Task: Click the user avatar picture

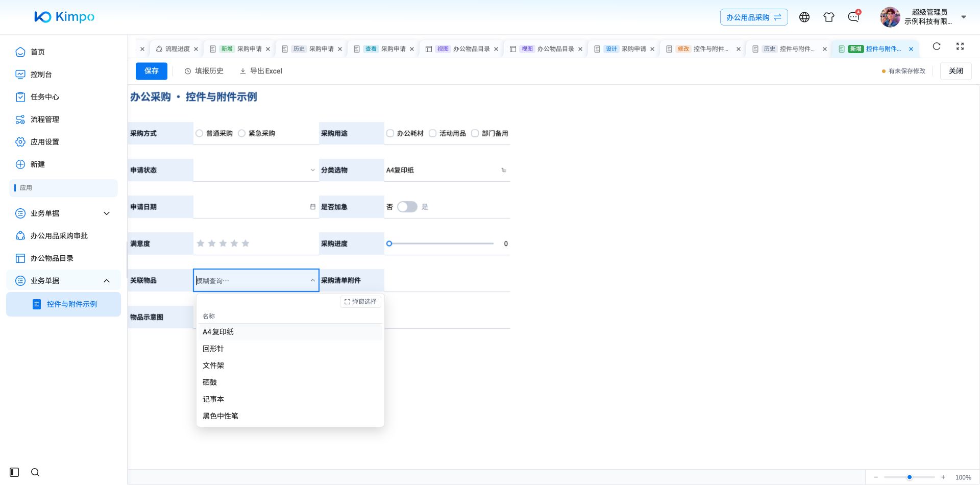Action: point(890,17)
